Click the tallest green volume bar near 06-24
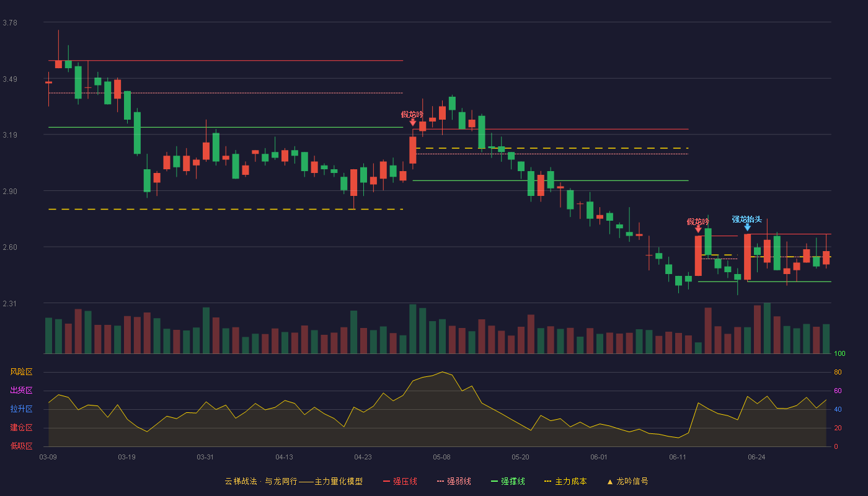This screenshot has height=496, width=868. 767,328
